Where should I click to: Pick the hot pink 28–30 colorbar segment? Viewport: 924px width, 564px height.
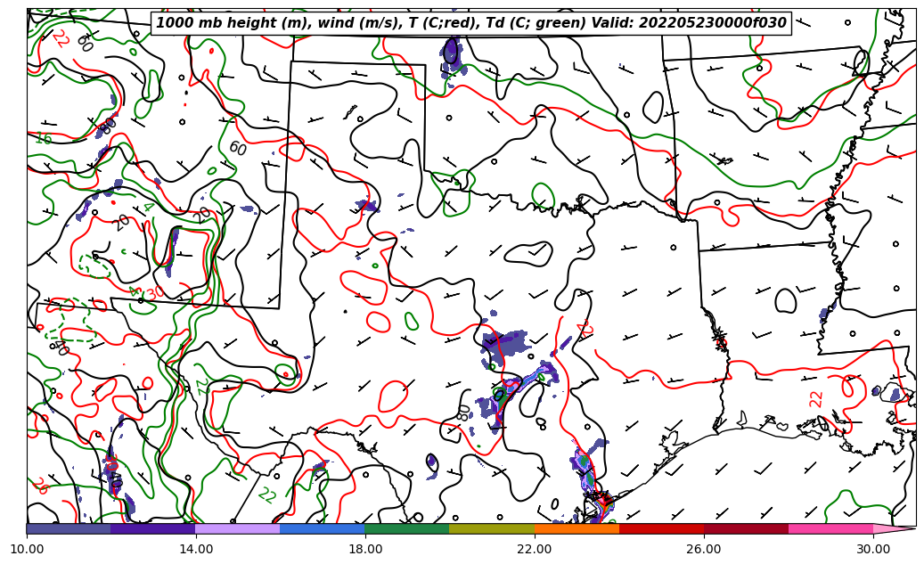[831, 528]
